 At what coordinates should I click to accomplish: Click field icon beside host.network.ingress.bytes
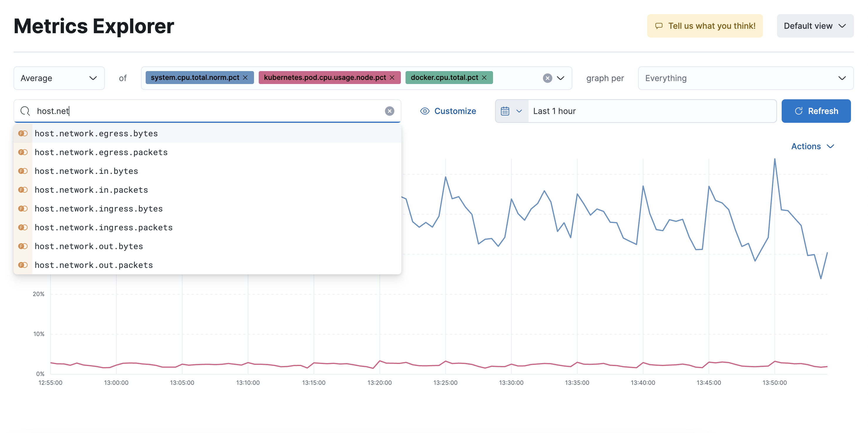click(x=23, y=209)
